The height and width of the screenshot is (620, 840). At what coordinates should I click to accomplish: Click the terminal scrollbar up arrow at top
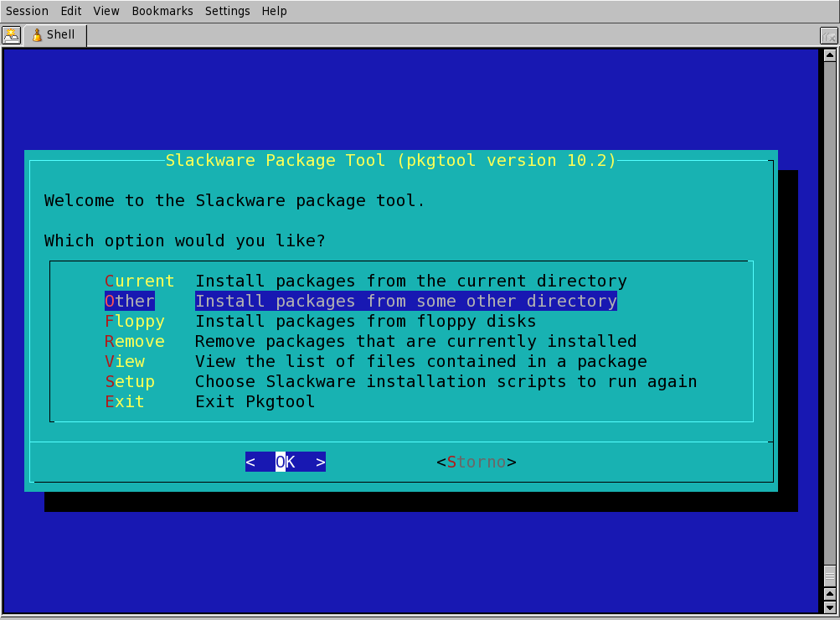(830, 54)
